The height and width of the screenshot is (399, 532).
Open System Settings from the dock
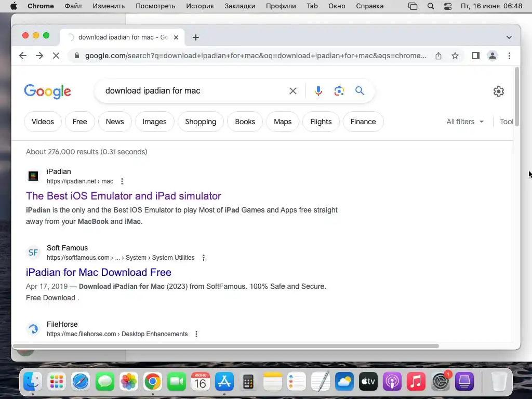click(x=441, y=382)
